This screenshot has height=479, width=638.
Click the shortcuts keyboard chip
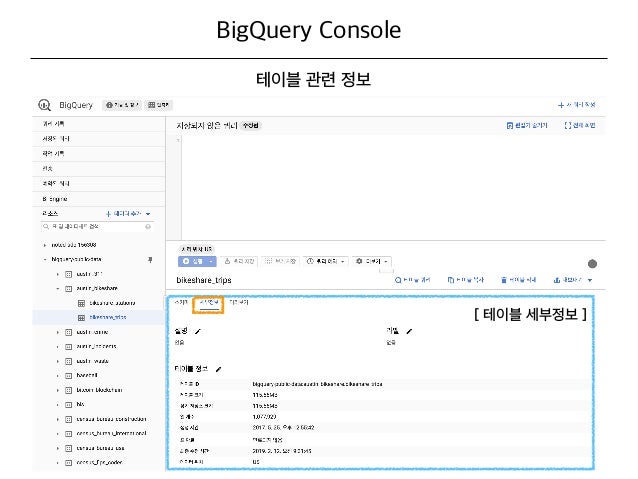click(158, 105)
